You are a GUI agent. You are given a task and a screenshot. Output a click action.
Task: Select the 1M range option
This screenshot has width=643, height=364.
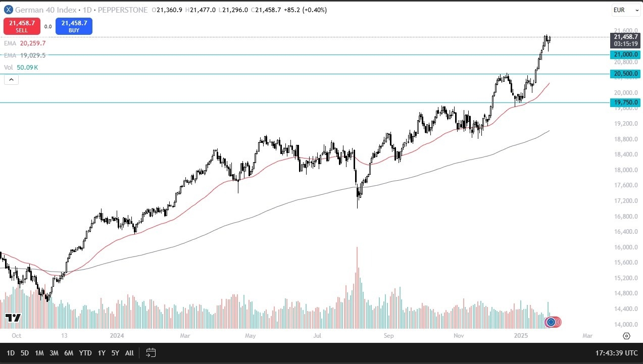pyautogui.click(x=39, y=353)
